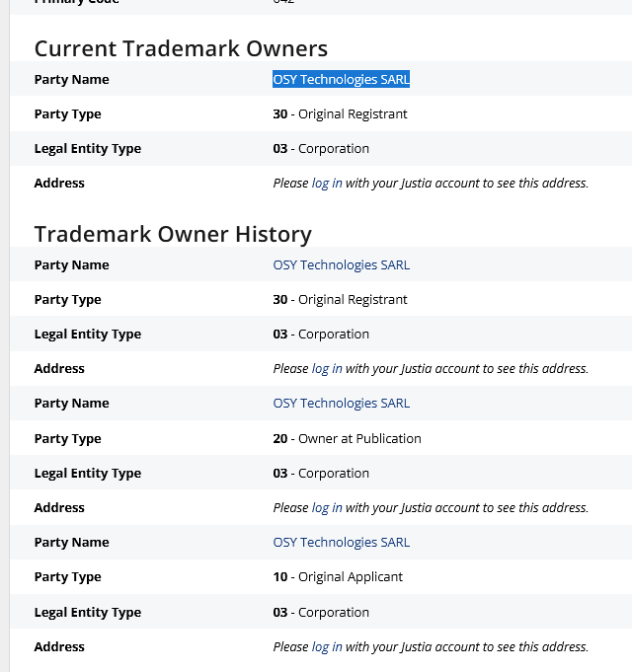Click "Party Type" label beside Original Applicant

click(x=68, y=577)
